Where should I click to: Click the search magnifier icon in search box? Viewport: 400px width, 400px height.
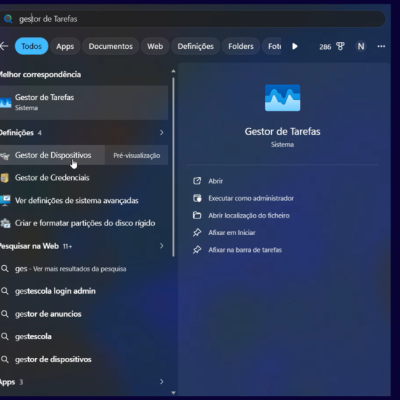coord(8,19)
